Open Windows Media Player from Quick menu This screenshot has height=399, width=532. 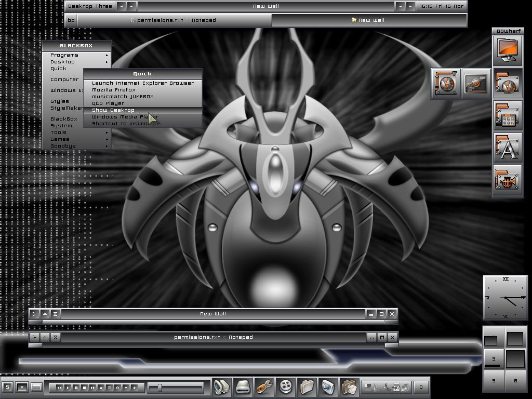click(x=143, y=117)
